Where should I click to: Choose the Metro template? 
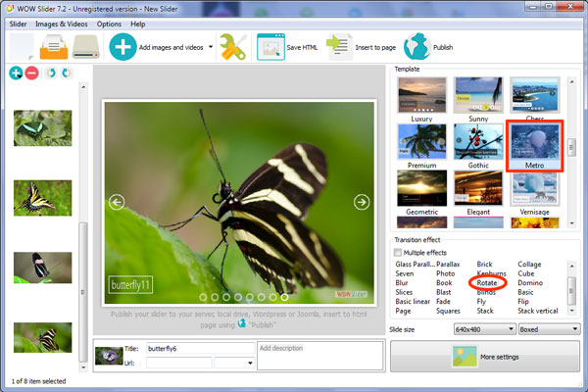click(534, 146)
